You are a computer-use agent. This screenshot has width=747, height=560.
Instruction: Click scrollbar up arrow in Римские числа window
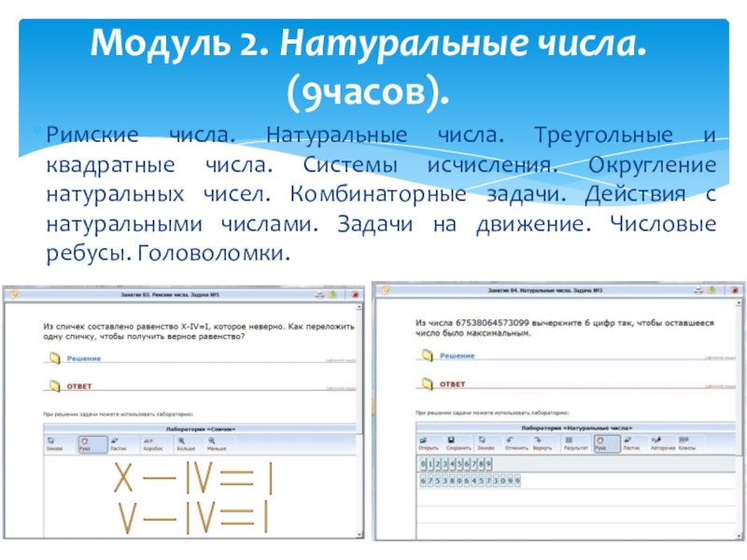click(x=359, y=308)
